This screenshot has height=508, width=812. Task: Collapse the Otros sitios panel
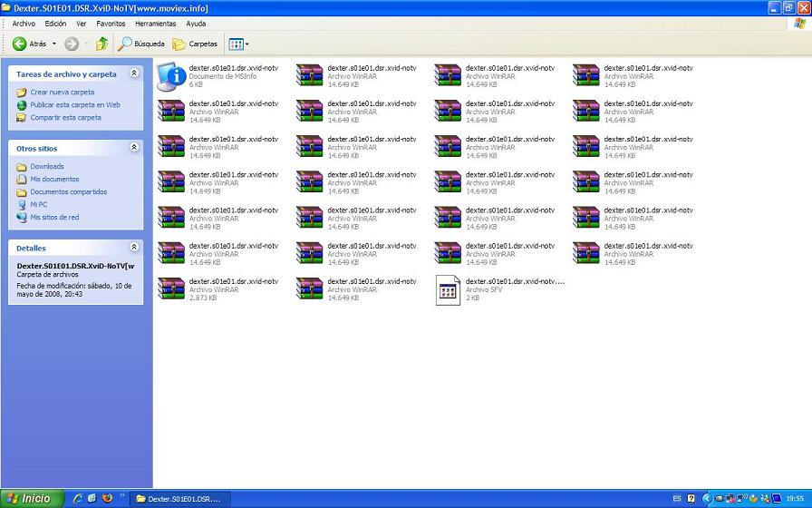pyautogui.click(x=134, y=147)
